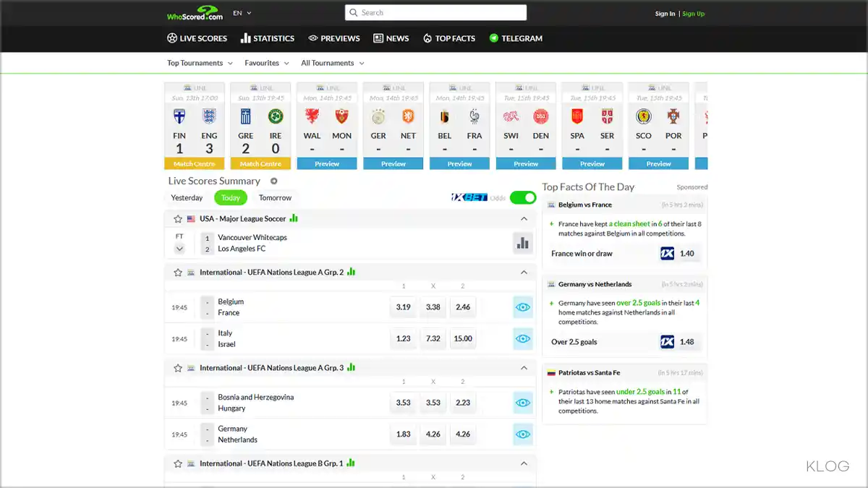This screenshot has height=488, width=868.
Task: Expand the Top Tournaments dropdown
Action: point(200,63)
